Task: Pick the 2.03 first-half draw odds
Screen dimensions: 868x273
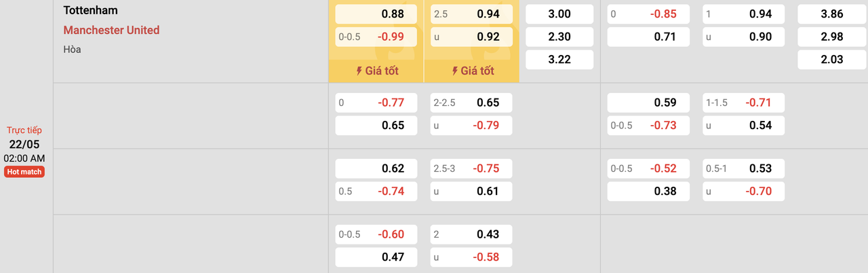Action: pyautogui.click(x=831, y=59)
